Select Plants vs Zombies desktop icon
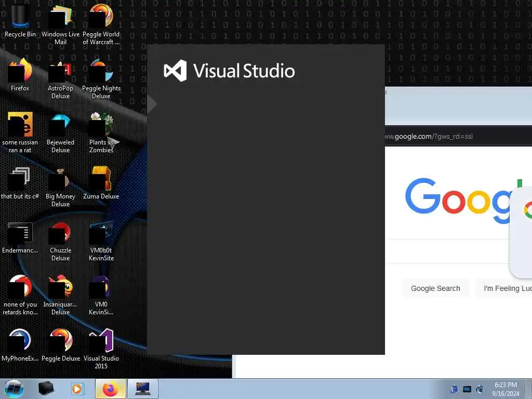532x399 pixels. [101, 132]
